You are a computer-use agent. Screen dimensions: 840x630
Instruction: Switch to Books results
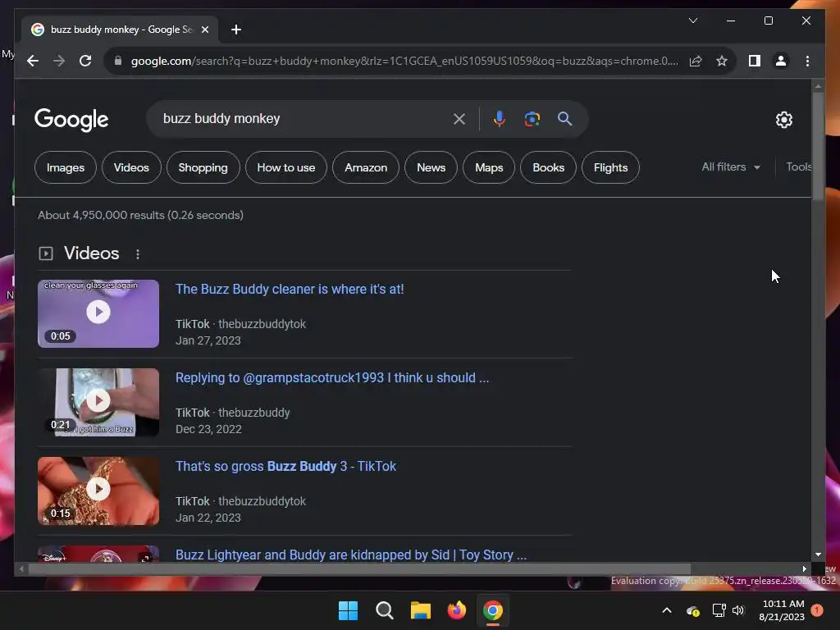coord(549,167)
